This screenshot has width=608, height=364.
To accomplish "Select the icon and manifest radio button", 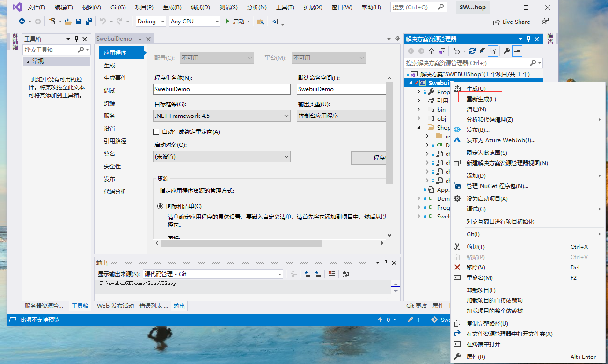I will 161,206.
